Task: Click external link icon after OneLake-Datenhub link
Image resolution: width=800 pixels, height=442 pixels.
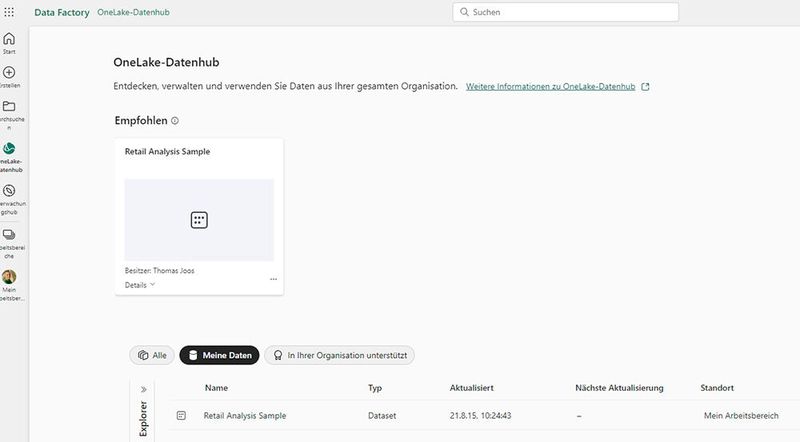Action: tap(645, 87)
